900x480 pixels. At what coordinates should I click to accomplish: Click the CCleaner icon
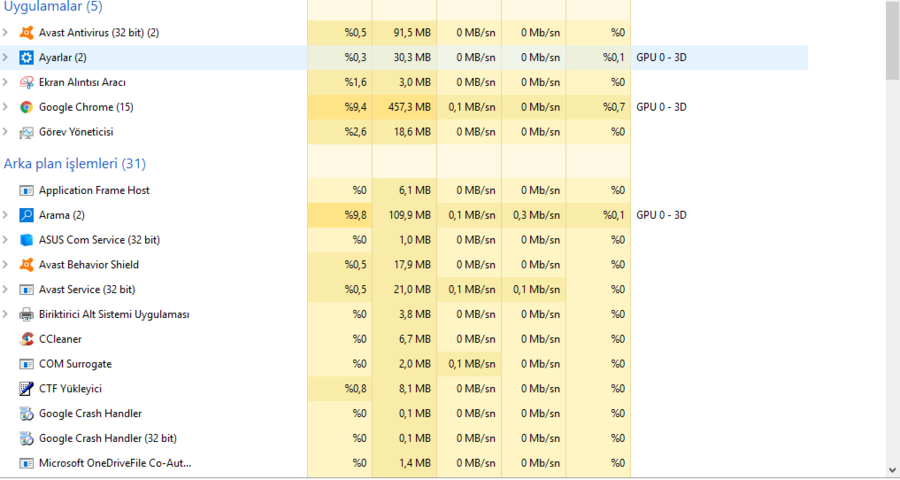tap(26, 339)
